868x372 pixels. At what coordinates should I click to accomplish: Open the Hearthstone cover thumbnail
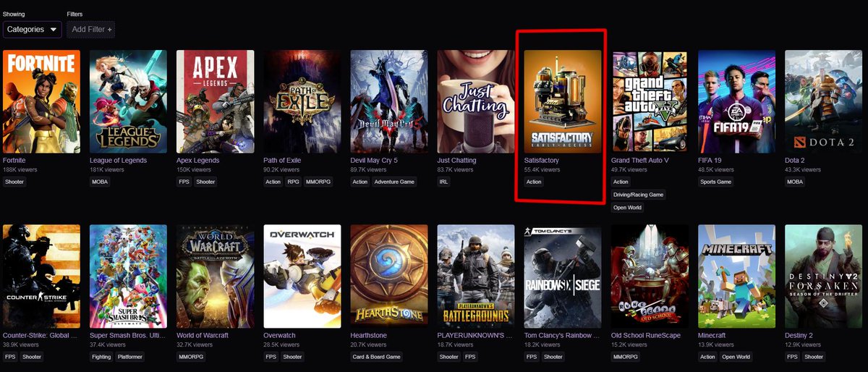coord(389,276)
